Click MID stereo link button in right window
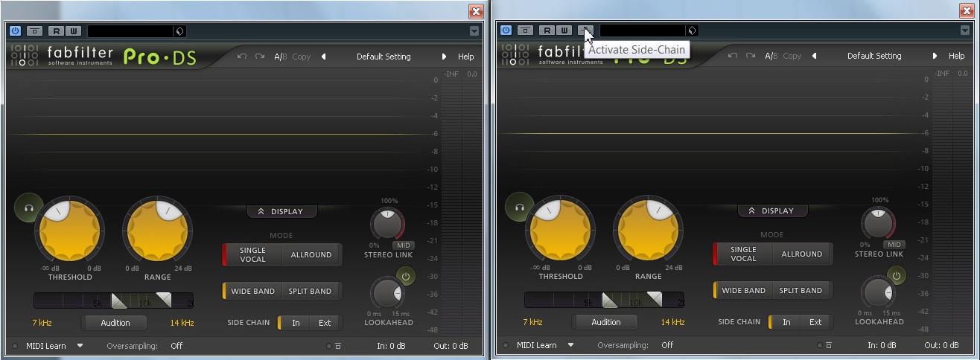The height and width of the screenshot is (360, 980). (x=894, y=245)
